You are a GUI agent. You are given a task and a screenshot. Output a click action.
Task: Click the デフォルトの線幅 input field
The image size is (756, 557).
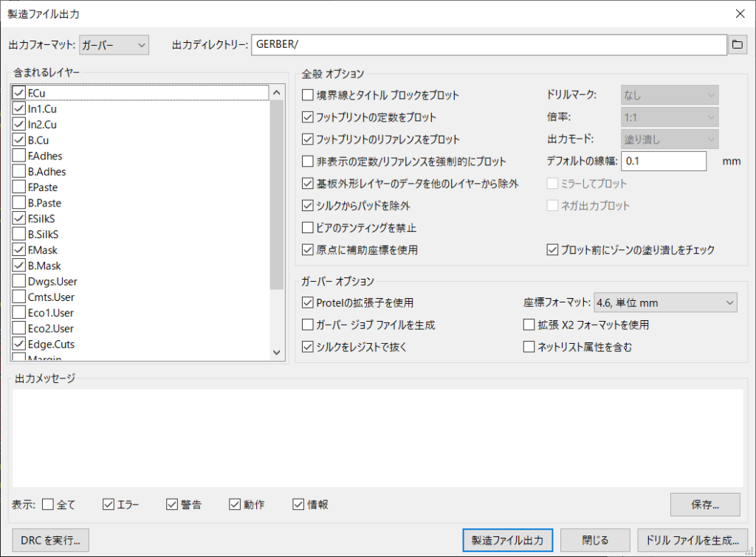[x=664, y=161]
